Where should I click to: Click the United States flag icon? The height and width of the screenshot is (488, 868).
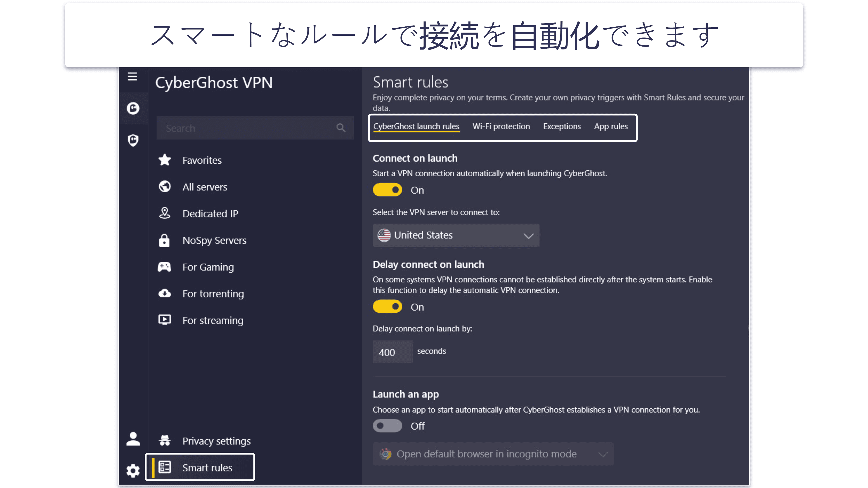click(384, 235)
